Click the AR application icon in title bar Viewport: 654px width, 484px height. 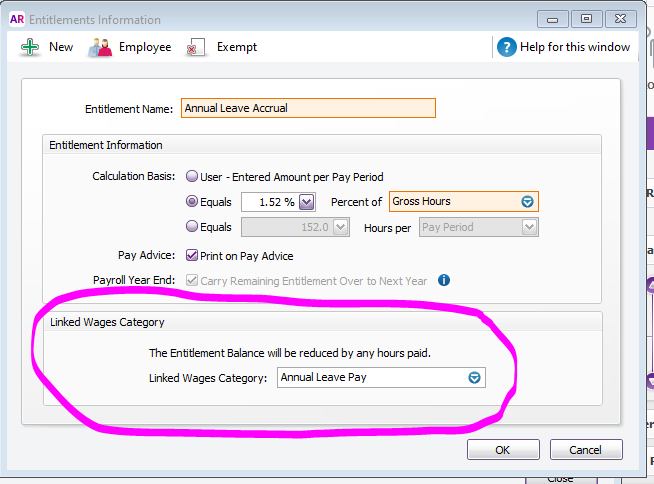click(18, 18)
